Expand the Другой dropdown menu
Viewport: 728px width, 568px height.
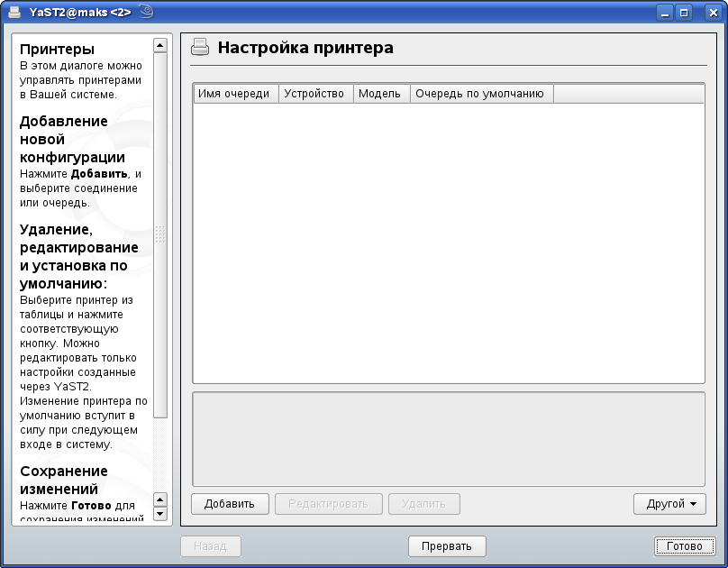[669, 504]
